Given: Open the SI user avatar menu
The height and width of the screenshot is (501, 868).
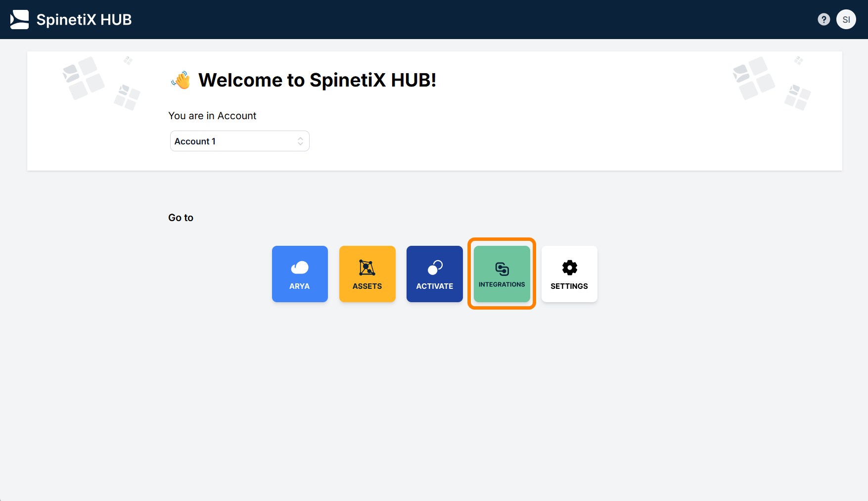Looking at the screenshot, I should coord(846,19).
